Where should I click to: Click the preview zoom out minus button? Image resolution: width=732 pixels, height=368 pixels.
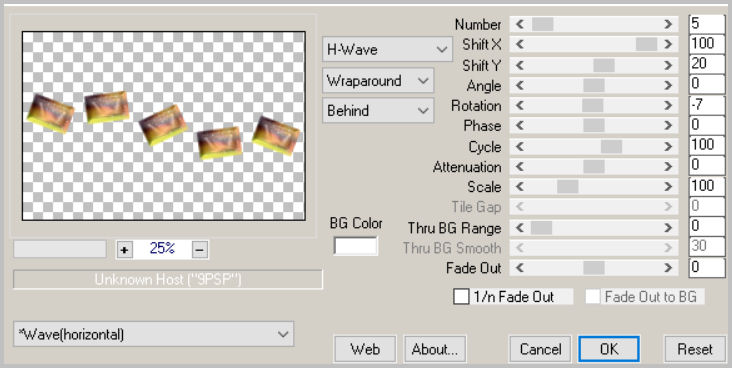point(200,250)
